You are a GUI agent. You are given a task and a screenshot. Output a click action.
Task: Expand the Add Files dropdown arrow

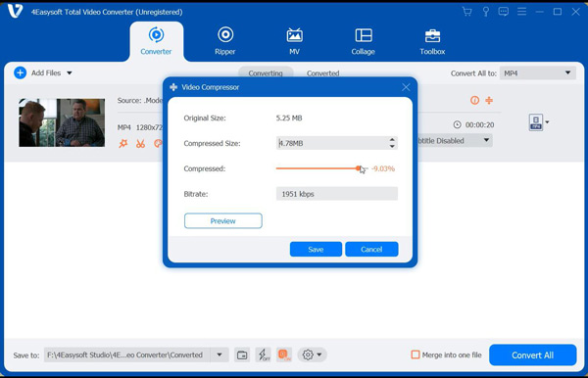70,73
